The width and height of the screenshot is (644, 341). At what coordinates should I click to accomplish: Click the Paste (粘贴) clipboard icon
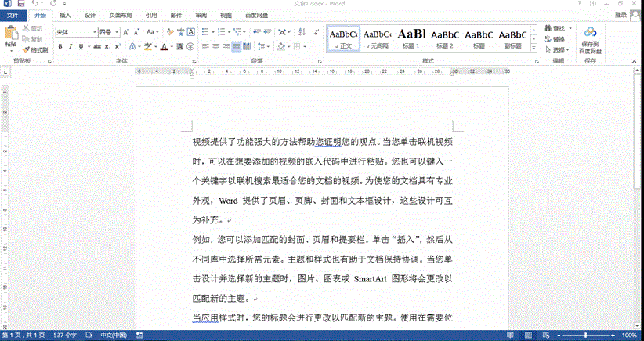click(x=10, y=36)
